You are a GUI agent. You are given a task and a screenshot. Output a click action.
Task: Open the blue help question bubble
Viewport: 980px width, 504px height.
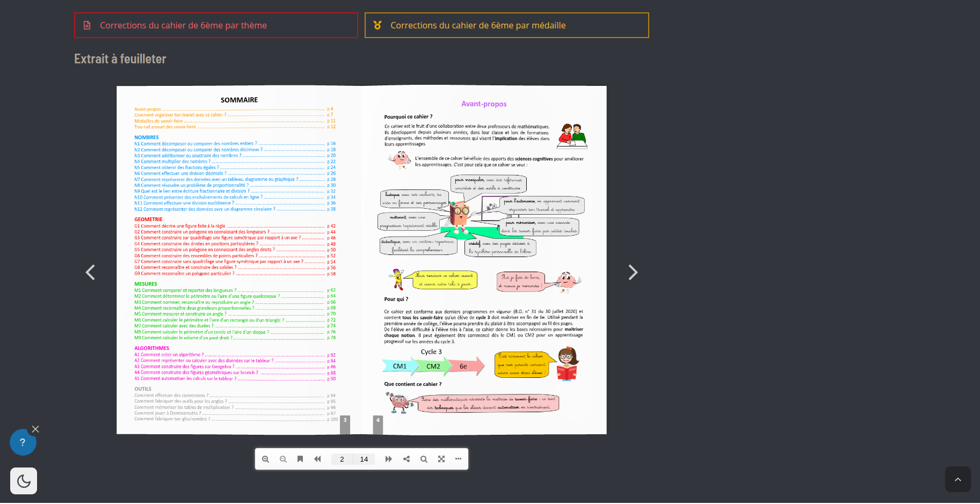tap(23, 442)
